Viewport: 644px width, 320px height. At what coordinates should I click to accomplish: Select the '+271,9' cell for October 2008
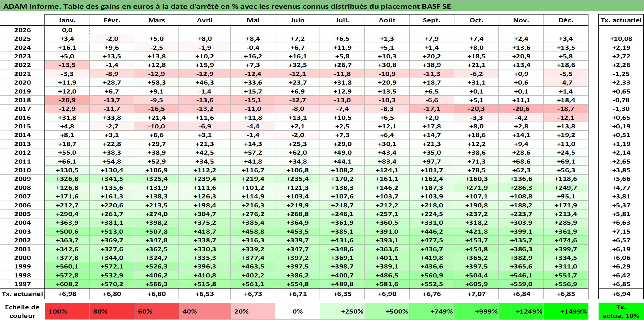tap(476, 188)
